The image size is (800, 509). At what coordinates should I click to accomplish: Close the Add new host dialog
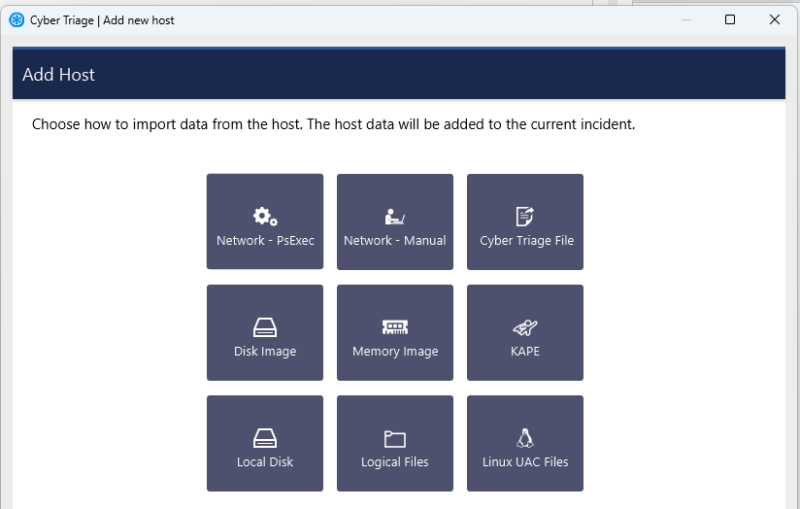click(774, 19)
